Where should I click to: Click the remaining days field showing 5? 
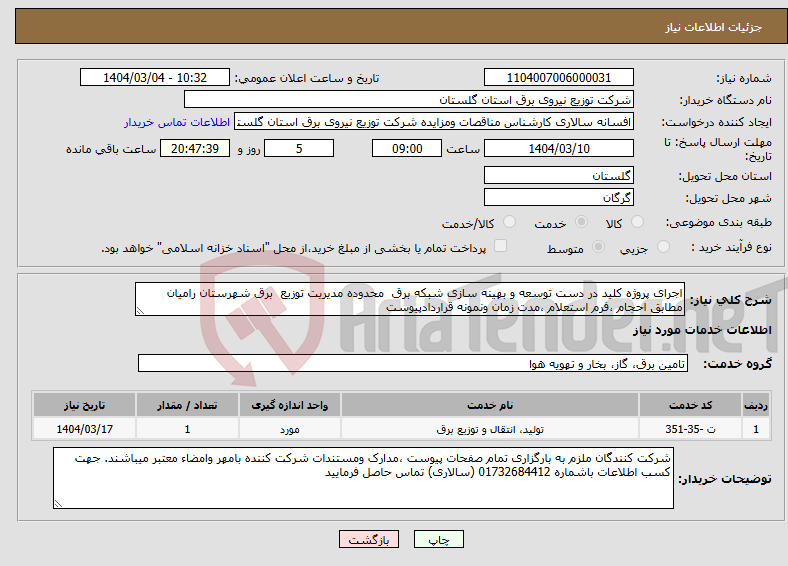point(299,148)
